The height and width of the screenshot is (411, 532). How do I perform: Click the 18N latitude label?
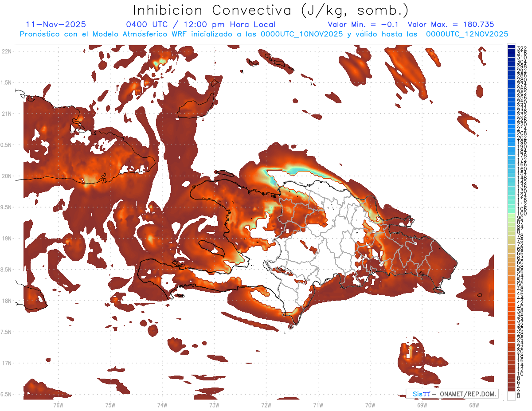click(x=7, y=301)
